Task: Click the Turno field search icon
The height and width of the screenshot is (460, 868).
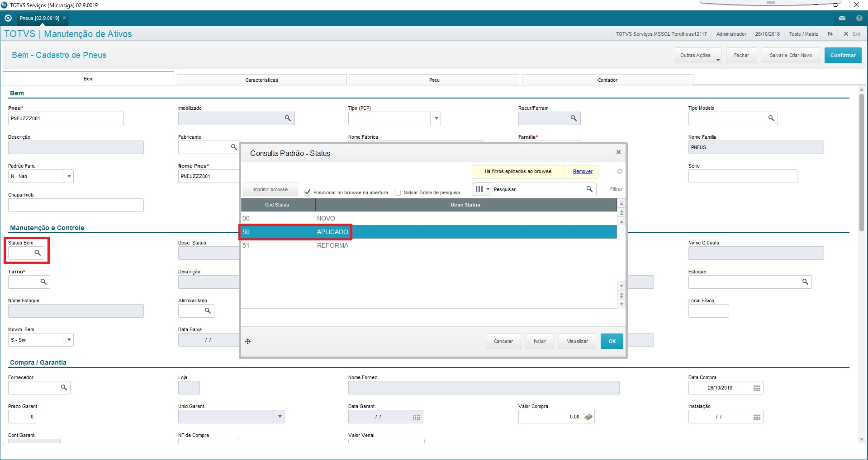Action: [43, 282]
